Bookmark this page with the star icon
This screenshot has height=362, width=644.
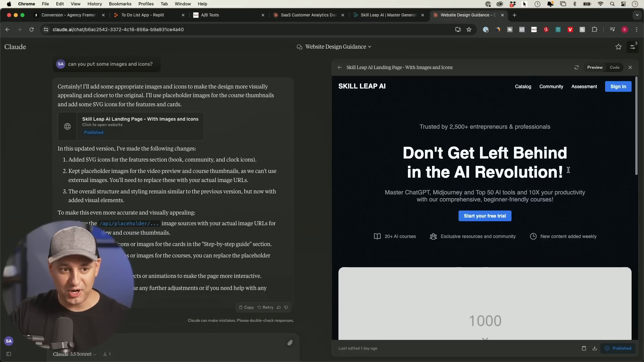pyautogui.click(x=469, y=29)
